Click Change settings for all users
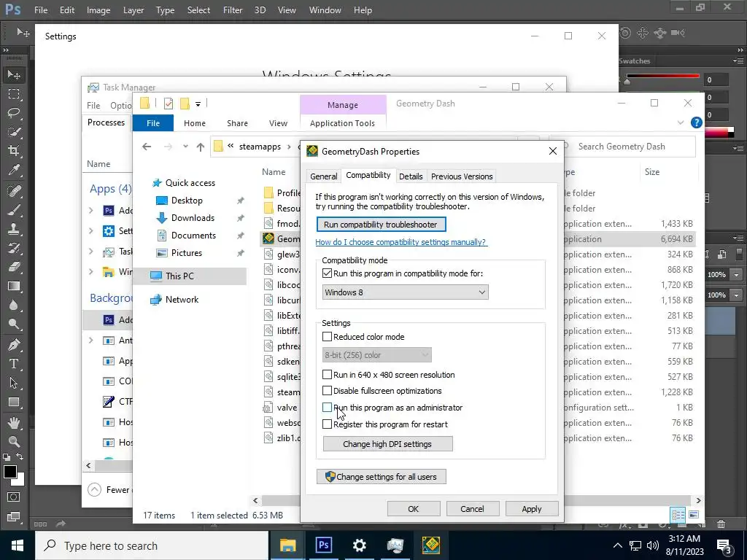Viewport: 747px width, 560px height. (x=381, y=477)
